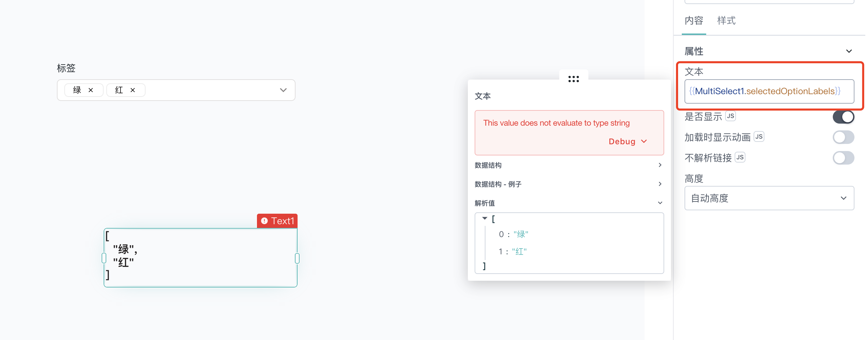Image resolution: width=868 pixels, height=340 pixels.
Task: Toggle JS mode for 是否显示
Action: point(731,116)
